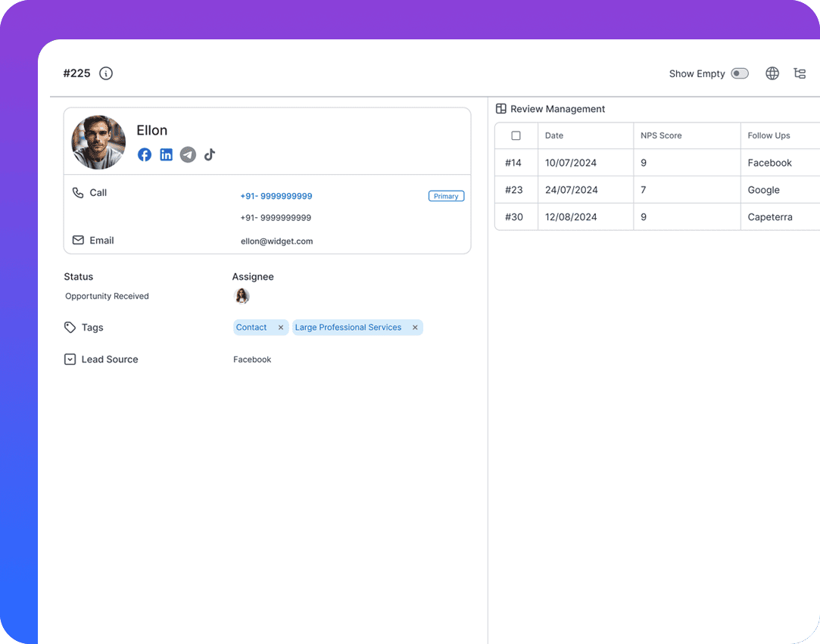Click the Tags label icon
Image resolution: width=820 pixels, height=644 pixels.
(x=70, y=327)
